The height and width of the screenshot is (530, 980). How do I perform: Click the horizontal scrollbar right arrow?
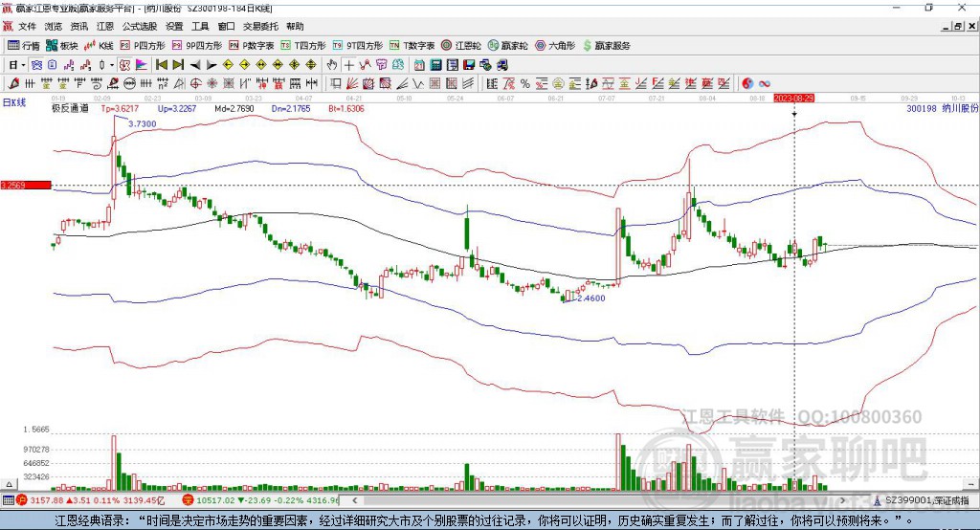[843, 500]
